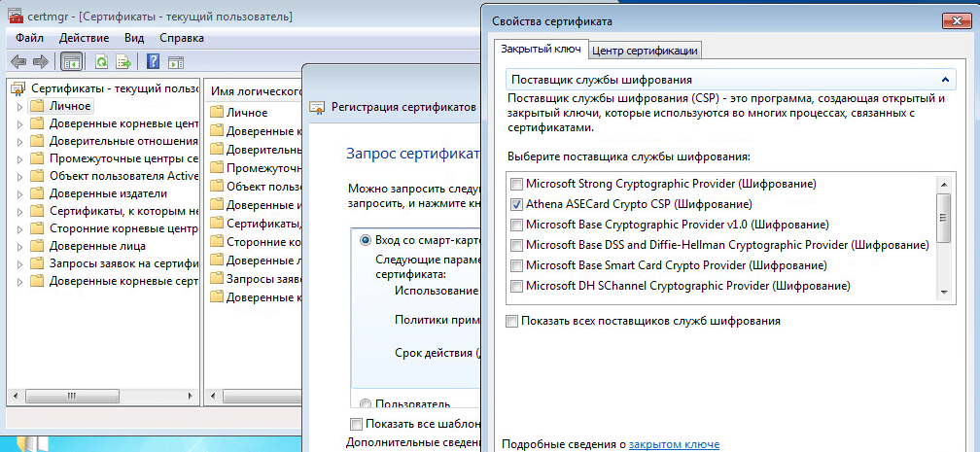Switch to Закрытый ключ tab
980x452 pixels.
click(x=541, y=49)
